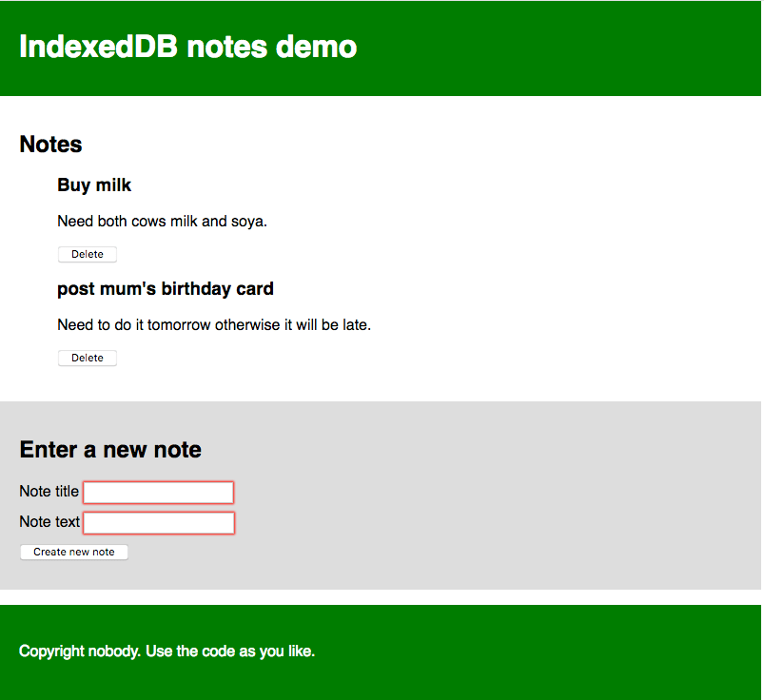Click the Enter a new note heading
The image size is (764, 700).
(109, 449)
